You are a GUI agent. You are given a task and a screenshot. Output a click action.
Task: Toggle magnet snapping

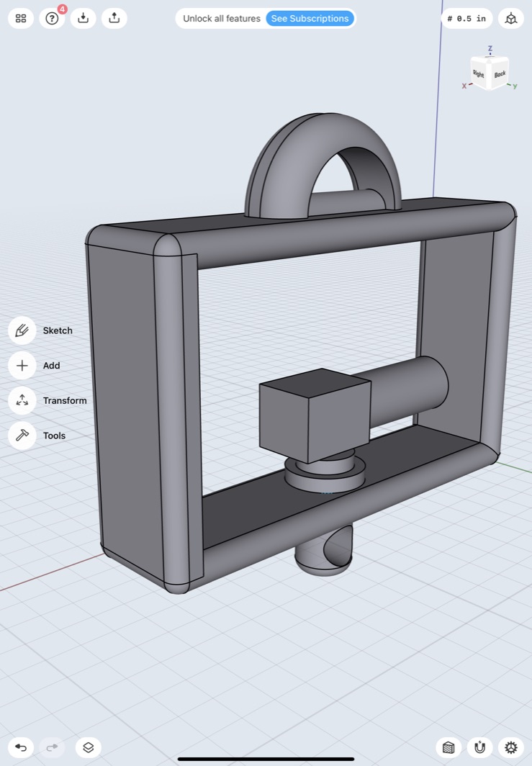(x=479, y=747)
